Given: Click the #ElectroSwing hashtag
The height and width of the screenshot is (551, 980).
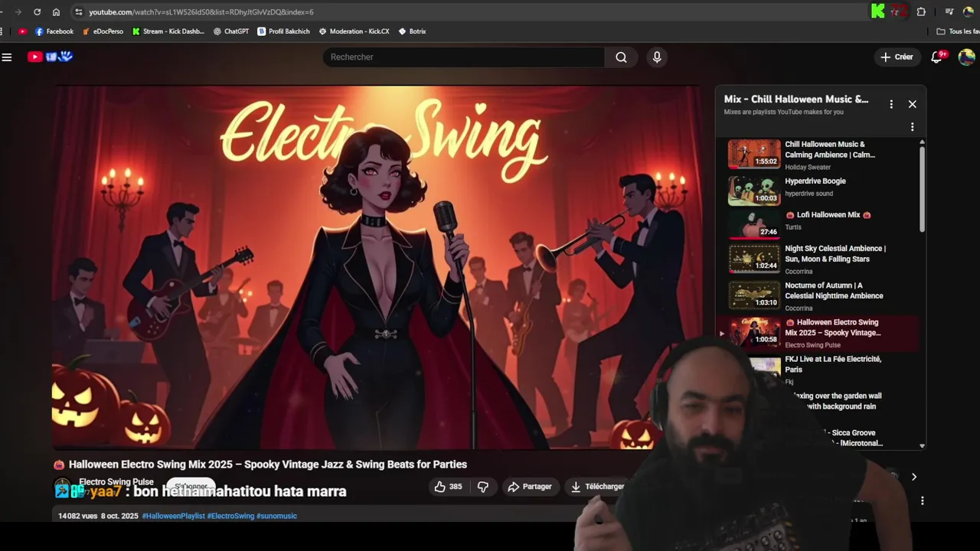Looking at the screenshot, I should [230, 516].
